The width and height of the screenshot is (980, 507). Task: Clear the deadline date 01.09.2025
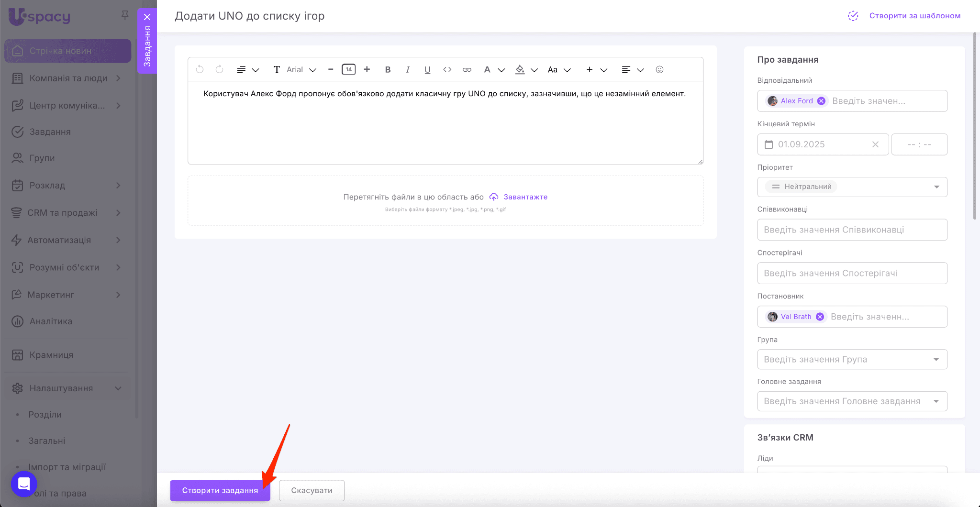click(875, 144)
